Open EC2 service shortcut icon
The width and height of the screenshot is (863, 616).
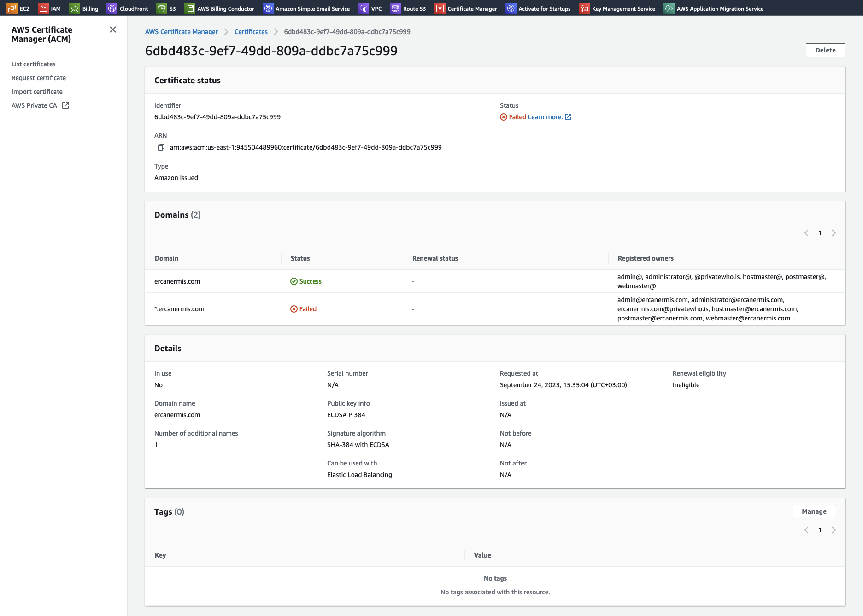coord(12,8)
